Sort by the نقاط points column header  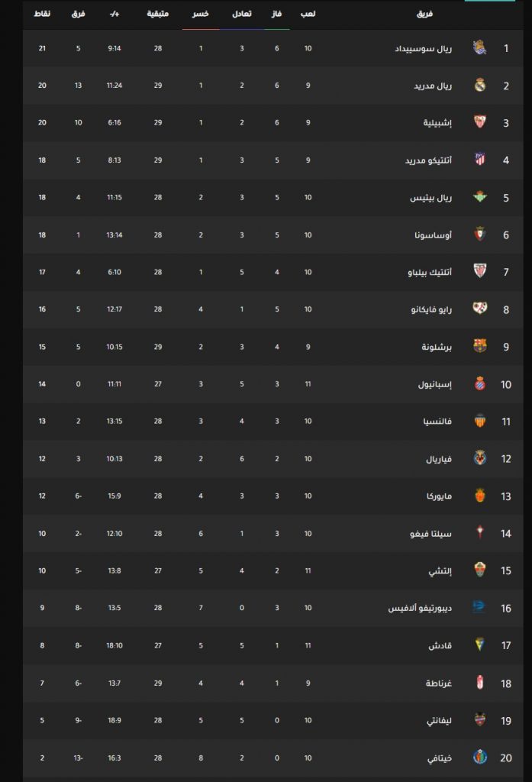42,14
